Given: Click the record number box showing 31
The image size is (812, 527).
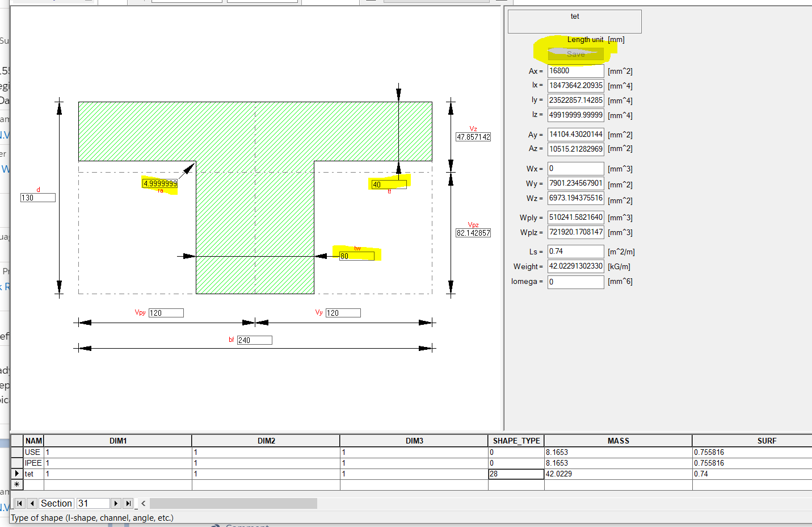Looking at the screenshot, I should (x=94, y=503).
